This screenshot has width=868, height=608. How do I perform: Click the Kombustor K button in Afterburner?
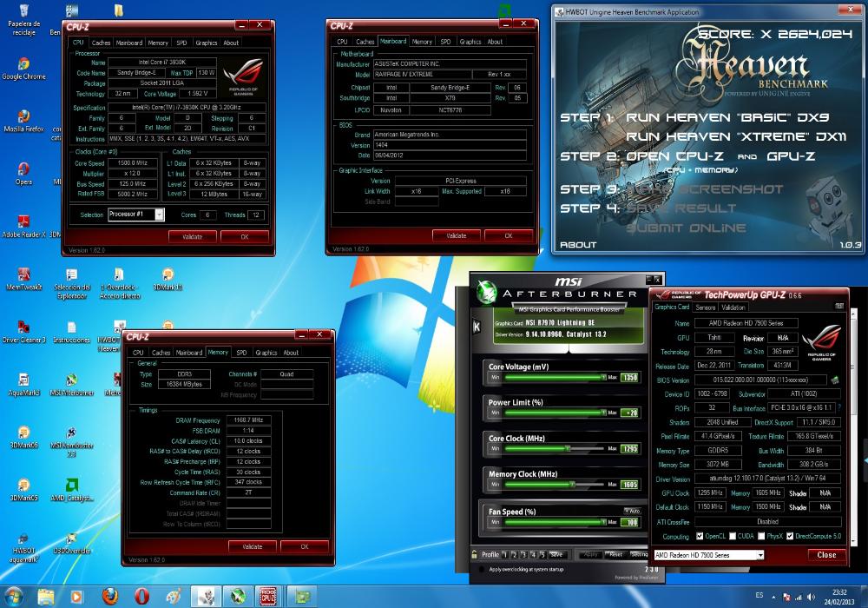pos(476,327)
